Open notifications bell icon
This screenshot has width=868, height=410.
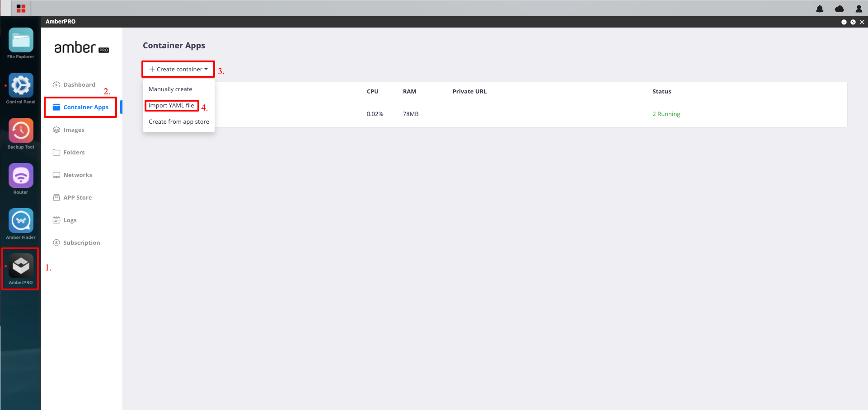tap(820, 9)
